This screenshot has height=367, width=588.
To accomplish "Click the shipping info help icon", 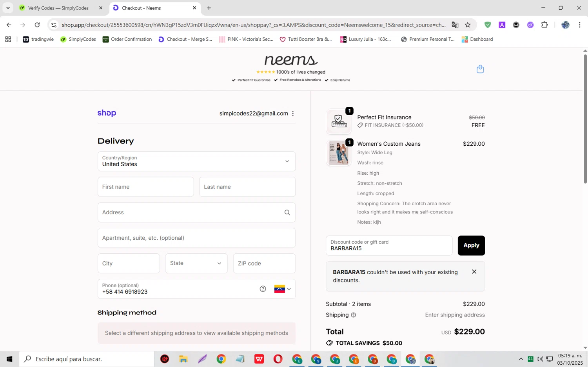I will tap(353, 315).
